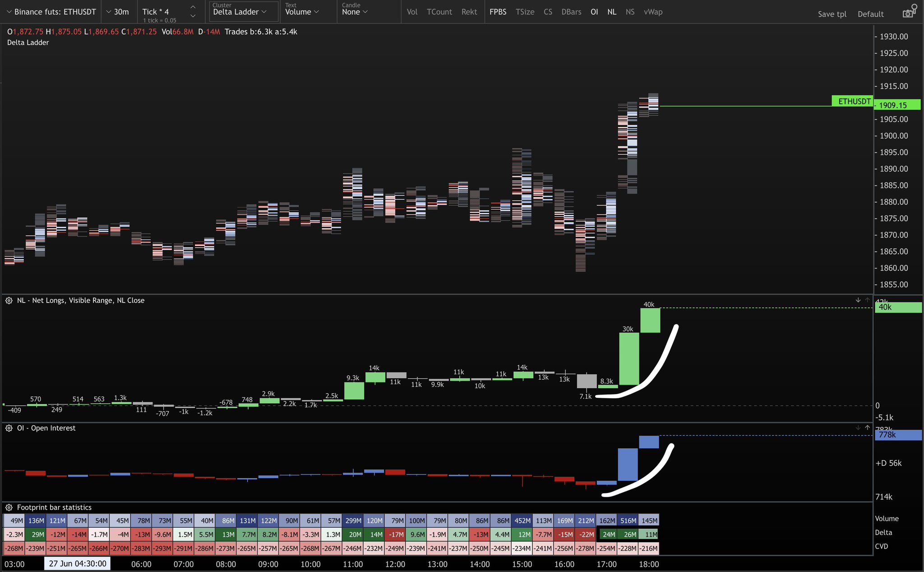Click the Volume row label
Image resolution: width=924 pixels, height=572 pixels.
[887, 519]
